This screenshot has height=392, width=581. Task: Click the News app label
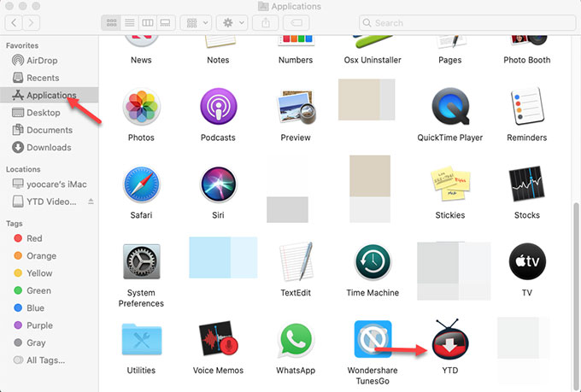(x=141, y=60)
